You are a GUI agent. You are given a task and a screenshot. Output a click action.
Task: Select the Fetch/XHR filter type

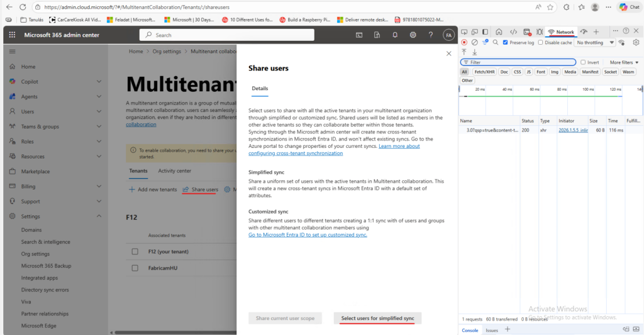click(x=484, y=72)
